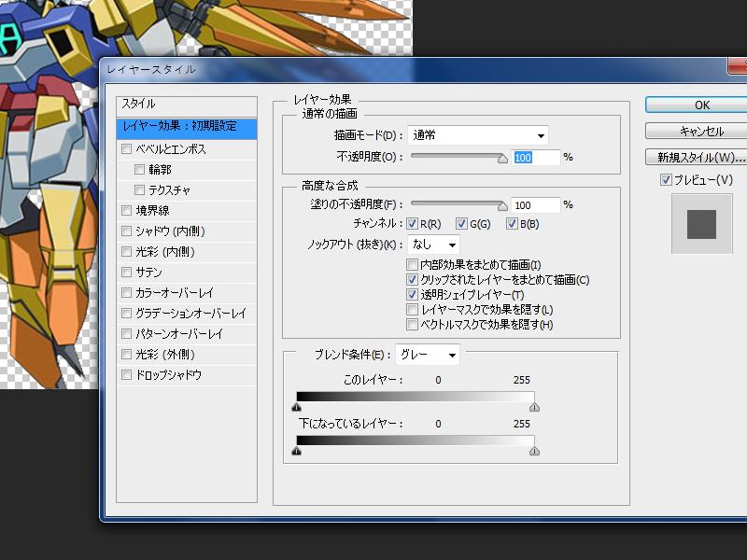Open the ブレンド条件 dropdown
This screenshot has height=560, width=747.
pos(427,355)
